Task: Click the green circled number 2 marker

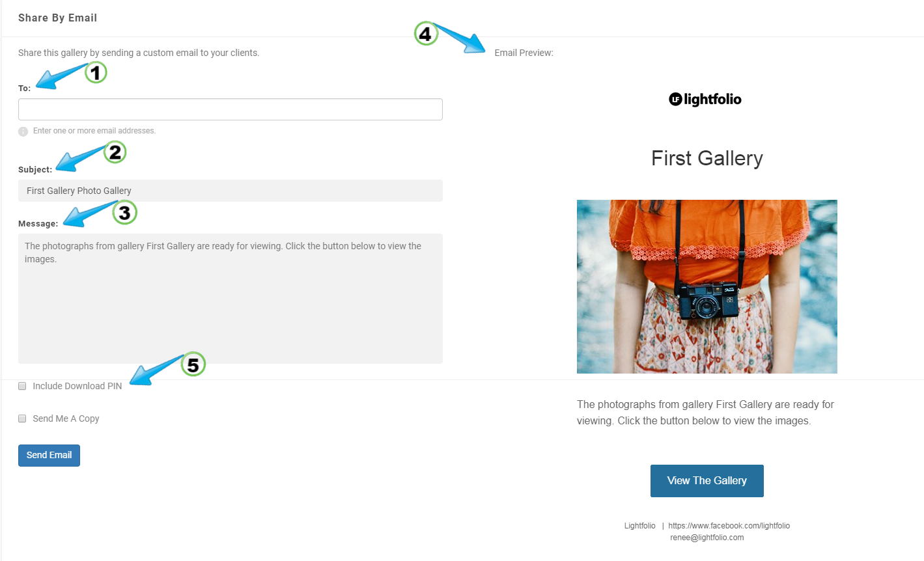Action: [115, 152]
